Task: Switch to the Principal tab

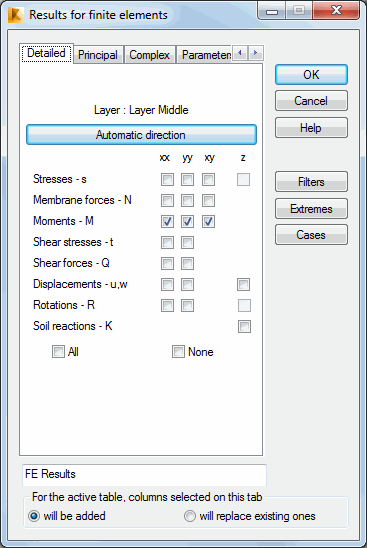Action: click(x=98, y=55)
